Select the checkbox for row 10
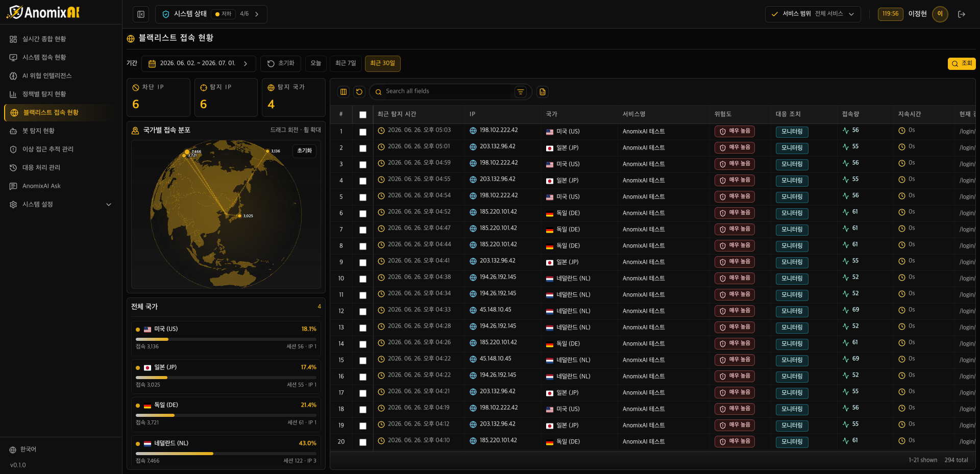This screenshot has width=980, height=474. (x=363, y=279)
